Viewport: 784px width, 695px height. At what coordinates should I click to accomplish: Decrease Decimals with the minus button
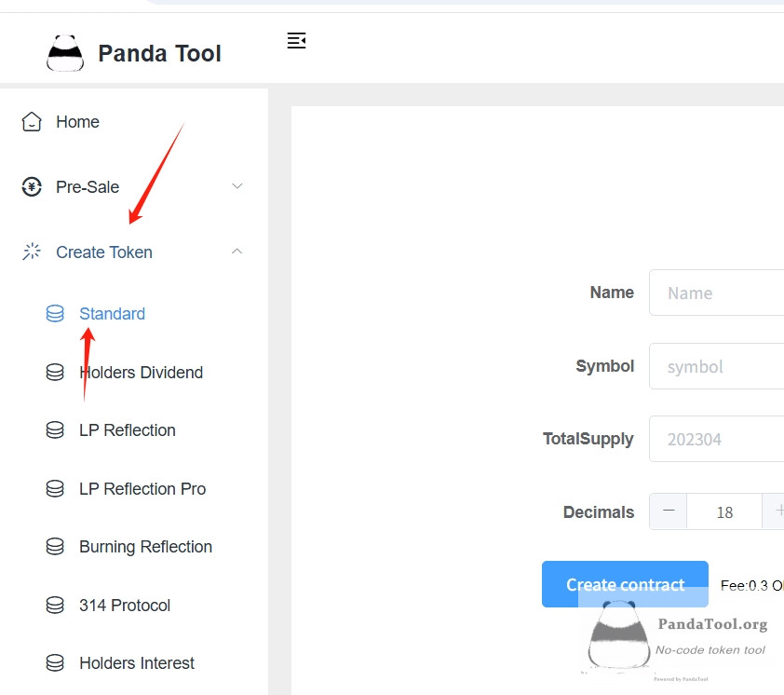(x=669, y=511)
